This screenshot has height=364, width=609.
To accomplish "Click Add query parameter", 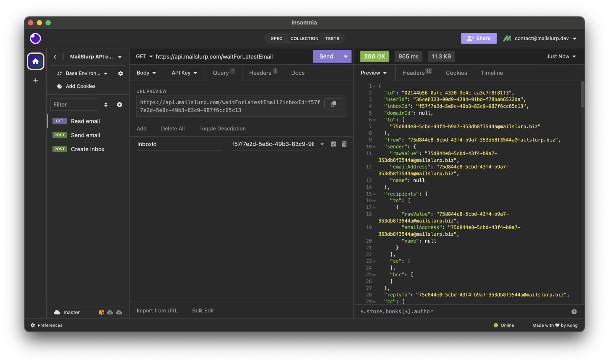I will point(141,129).
